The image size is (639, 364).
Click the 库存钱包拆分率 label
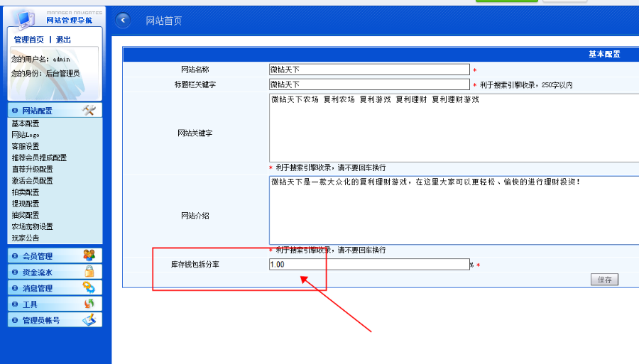click(x=195, y=265)
